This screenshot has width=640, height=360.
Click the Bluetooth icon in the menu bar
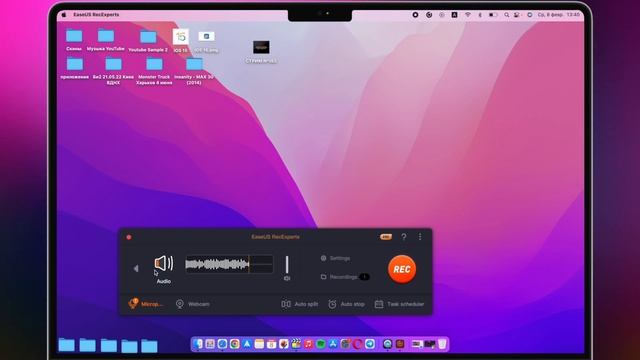pyautogui.click(x=480, y=15)
